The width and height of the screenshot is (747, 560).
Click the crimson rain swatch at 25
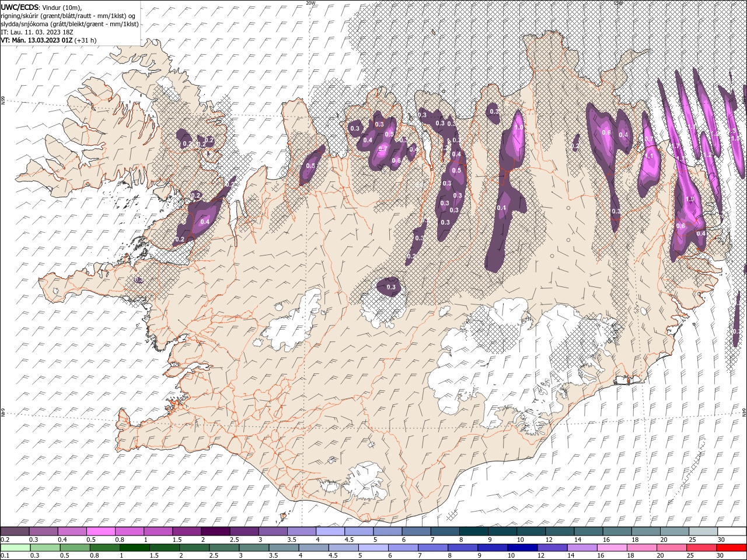(x=700, y=547)
